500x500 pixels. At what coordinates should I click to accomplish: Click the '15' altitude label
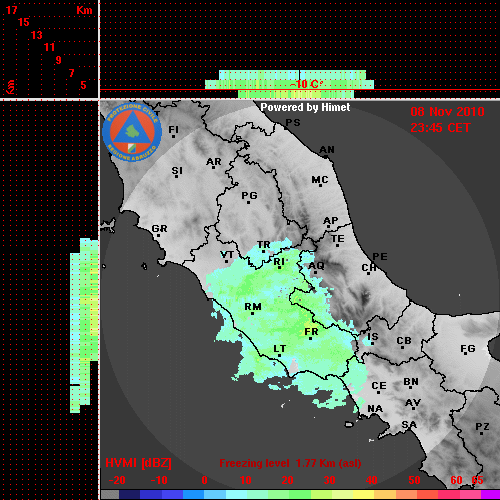(x=24, y=22)
